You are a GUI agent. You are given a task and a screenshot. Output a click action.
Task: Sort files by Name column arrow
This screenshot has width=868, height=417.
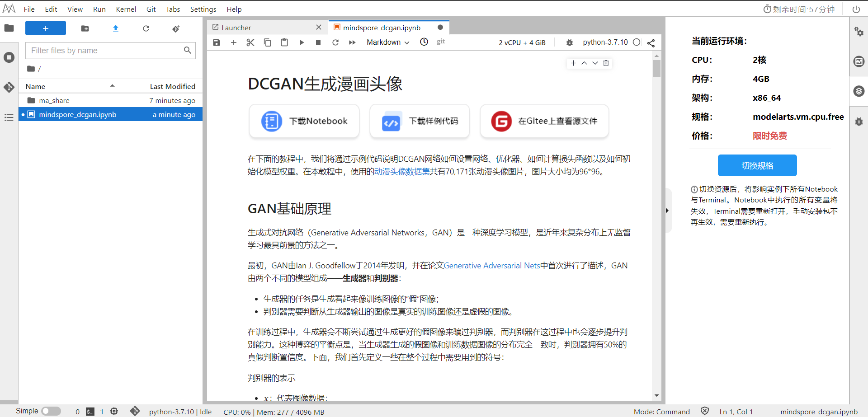click(113, 86)
